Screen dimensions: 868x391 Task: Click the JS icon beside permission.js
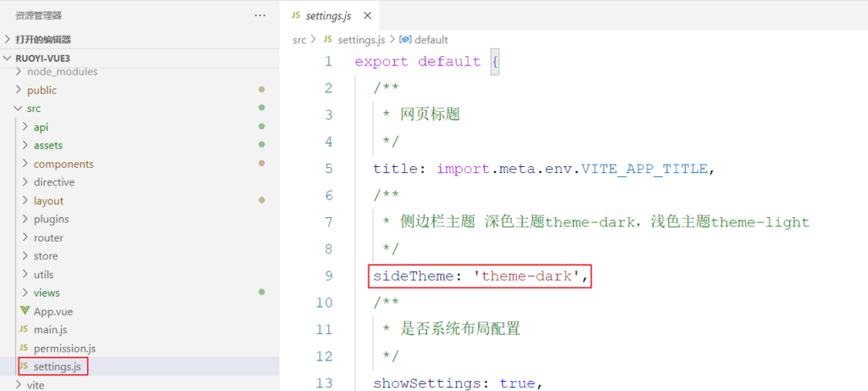click(x=24, y=349)
